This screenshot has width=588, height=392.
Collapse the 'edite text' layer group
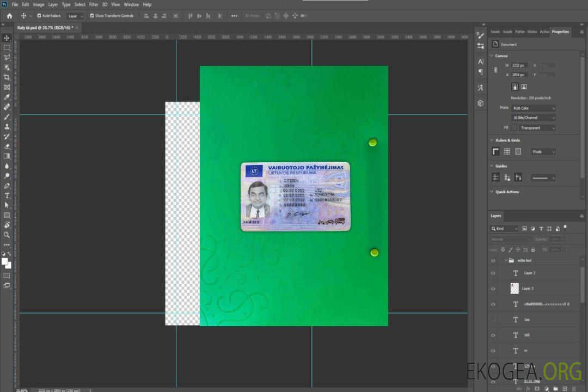coord(505,261)
